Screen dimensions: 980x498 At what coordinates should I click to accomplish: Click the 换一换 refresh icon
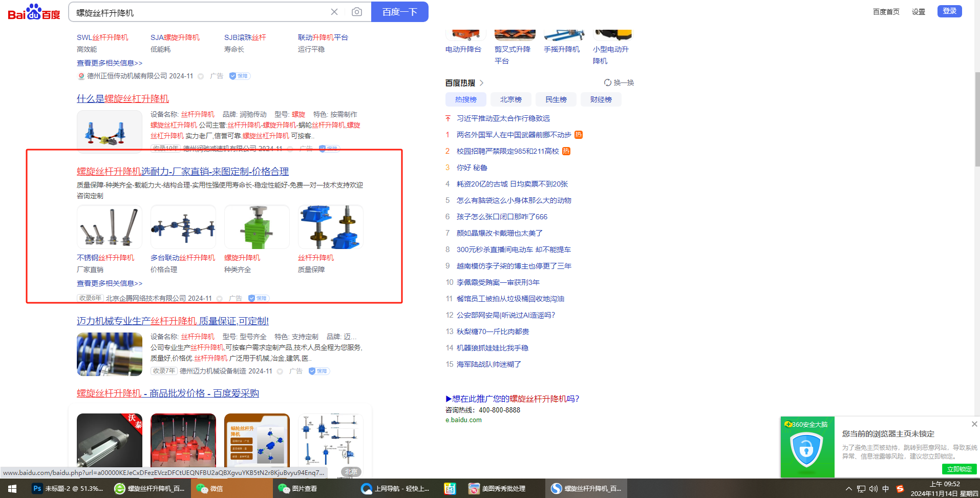point(608,82)
